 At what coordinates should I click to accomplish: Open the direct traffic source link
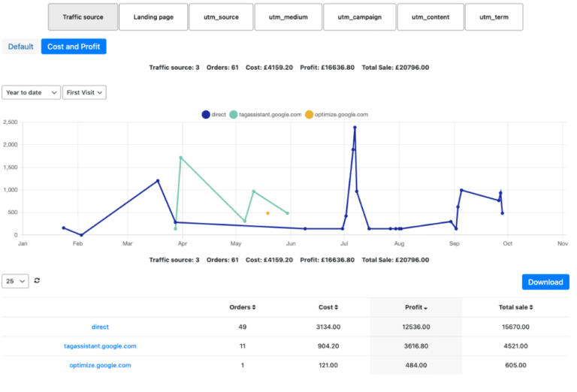(x=100, y=327)
